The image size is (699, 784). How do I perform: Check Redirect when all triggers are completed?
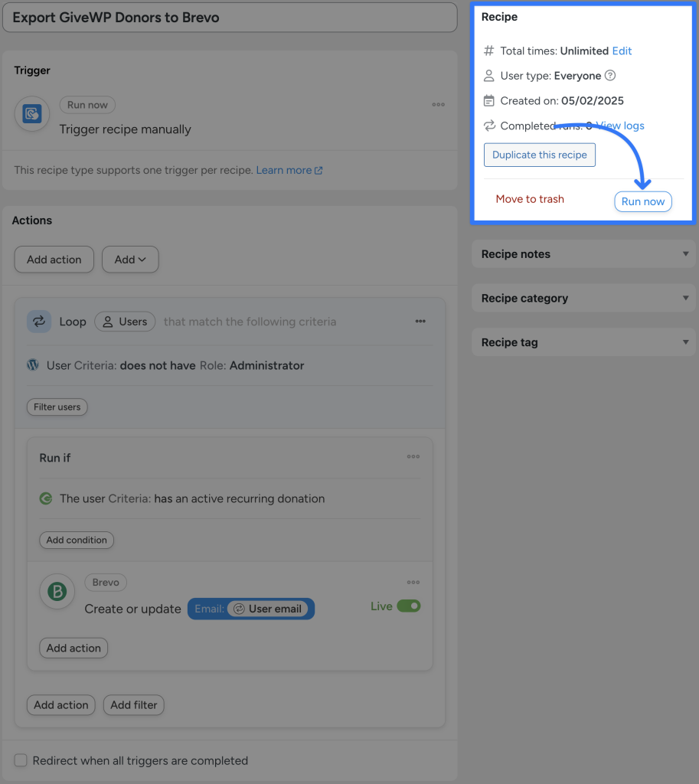(20, 760)
